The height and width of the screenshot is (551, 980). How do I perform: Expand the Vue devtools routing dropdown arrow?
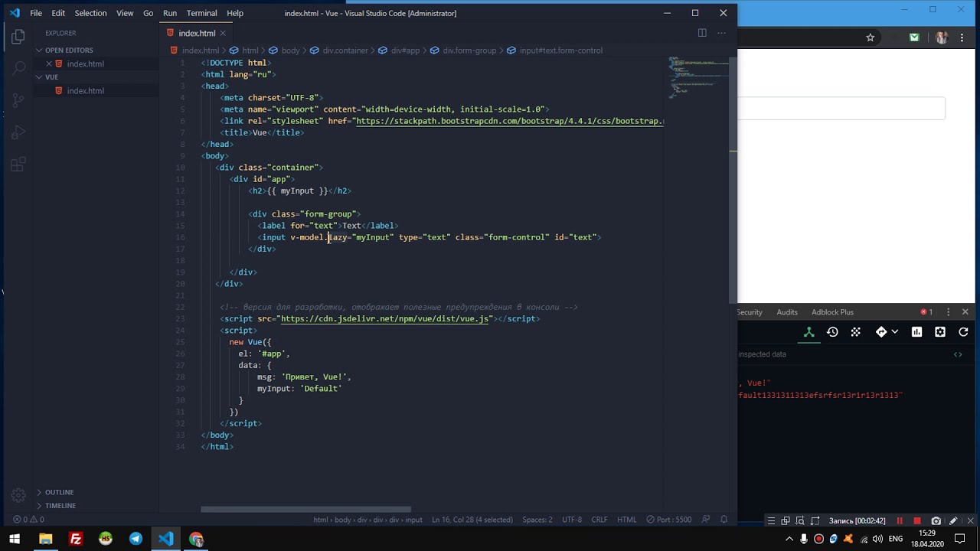pos(894,331)
